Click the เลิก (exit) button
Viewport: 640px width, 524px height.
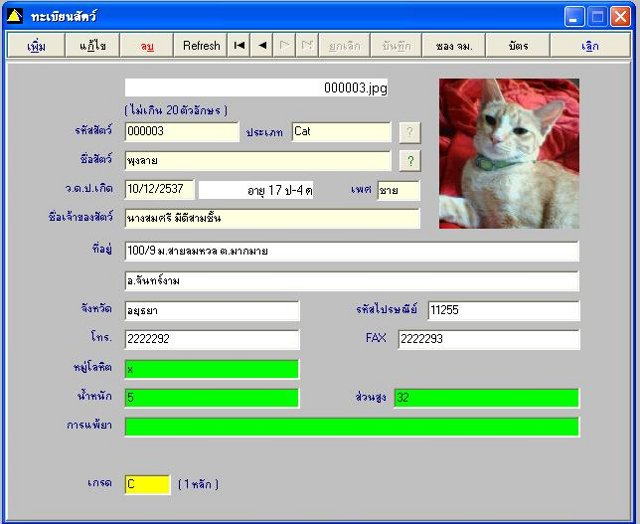pos(590,45)
